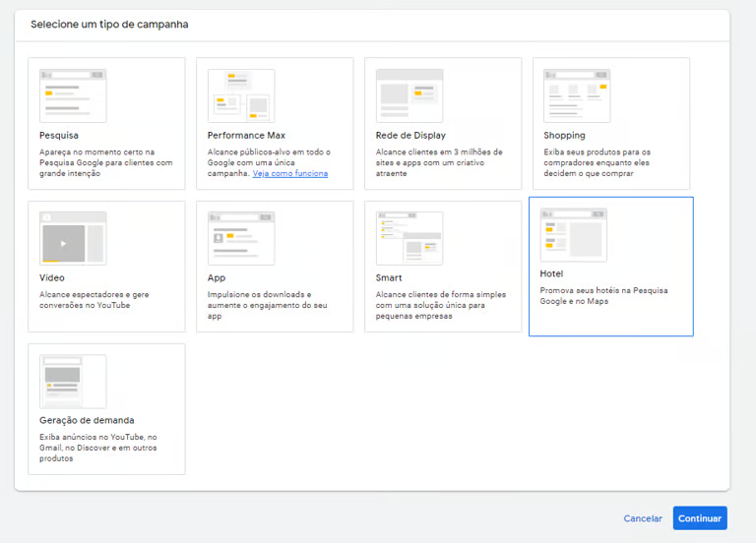Screen dimensions: 756x543
Task: Click the Vídeo campaign play illustration
Action: click(x=73, y=238)
